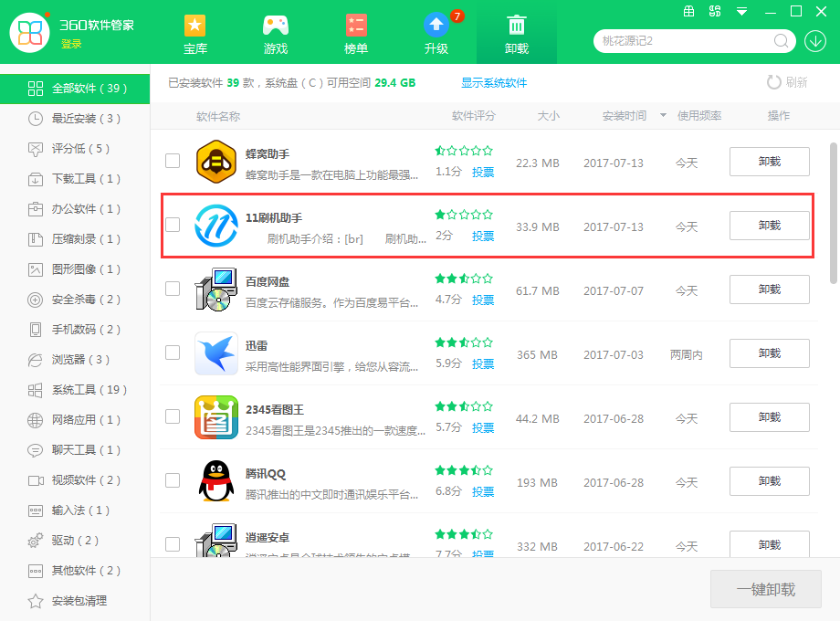Click the 360软件管家 logo icon
This screenshot has height=621, width=840.
pyautogui.click(x=31, y=33)
